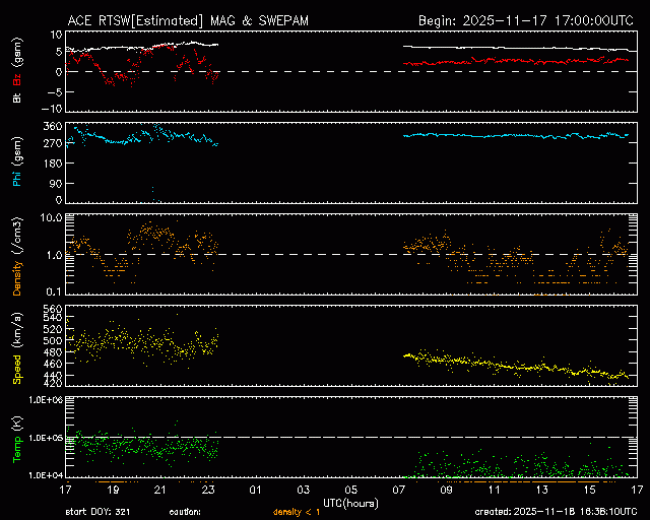Select the '520' tick on the Speed axis
The width and height of the screenshot is (650, 520).
[x=53, y=329]
